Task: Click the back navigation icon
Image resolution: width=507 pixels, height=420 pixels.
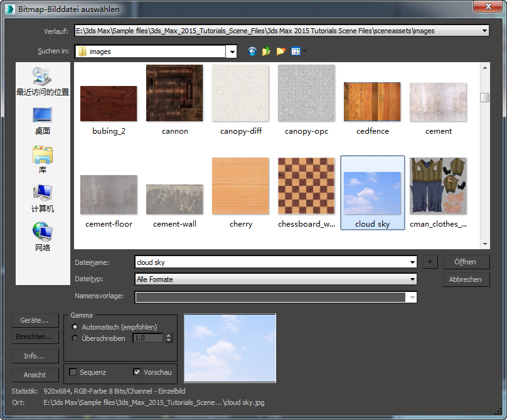Action: [252, 51]
